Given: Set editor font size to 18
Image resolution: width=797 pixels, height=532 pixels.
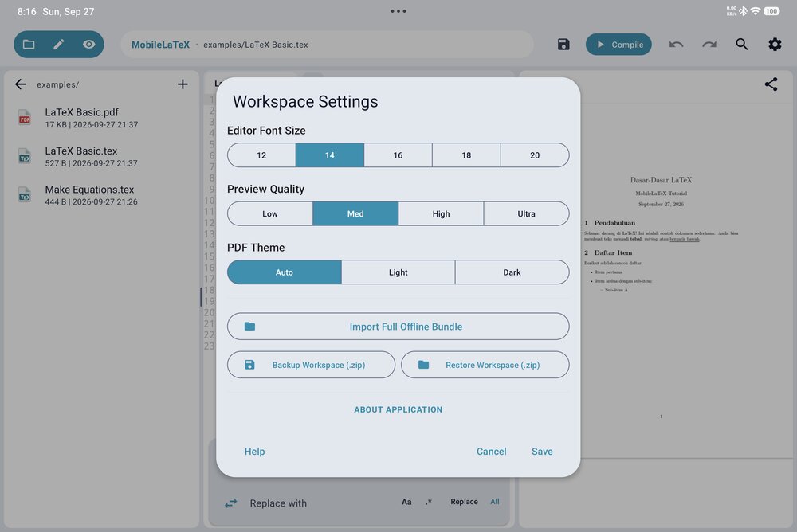Looking at the screenshot, I should pos(466,155).
